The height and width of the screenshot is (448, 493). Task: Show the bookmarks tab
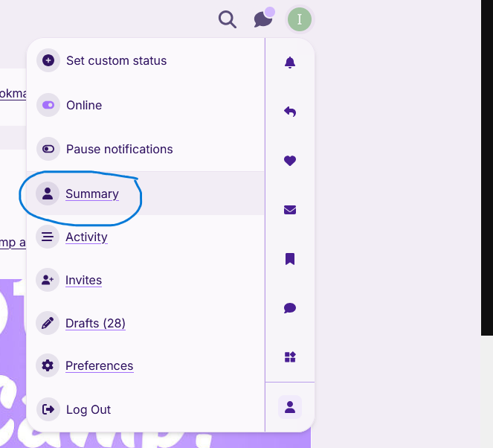290,259
